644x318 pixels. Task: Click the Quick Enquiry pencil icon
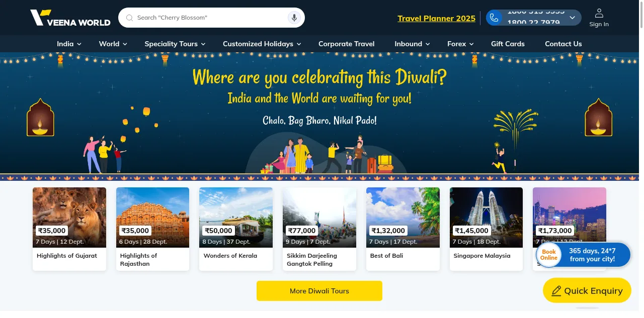(x=556, y=291)
